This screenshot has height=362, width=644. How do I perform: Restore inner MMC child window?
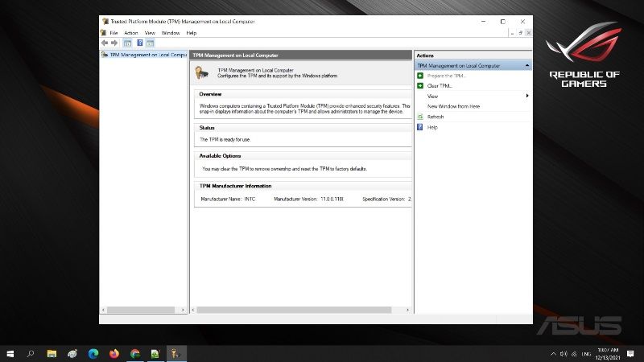[x=520, y=33]
